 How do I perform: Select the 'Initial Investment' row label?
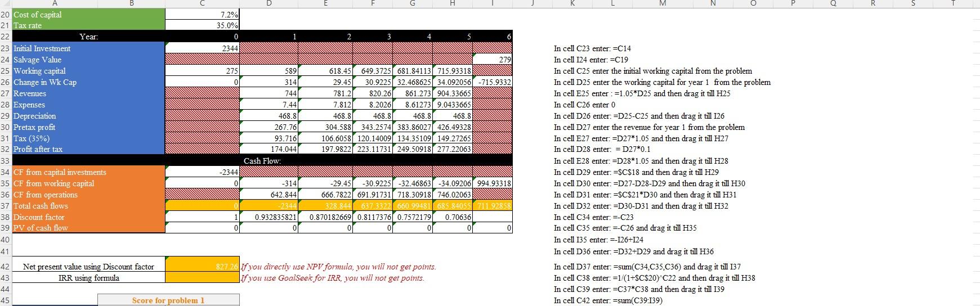[42, 48]
